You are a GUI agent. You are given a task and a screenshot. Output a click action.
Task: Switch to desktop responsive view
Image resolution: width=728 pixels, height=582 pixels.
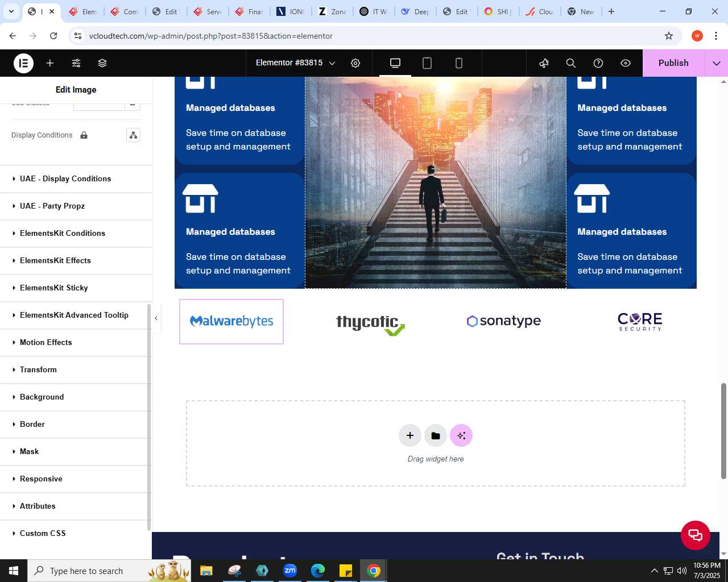395,63
